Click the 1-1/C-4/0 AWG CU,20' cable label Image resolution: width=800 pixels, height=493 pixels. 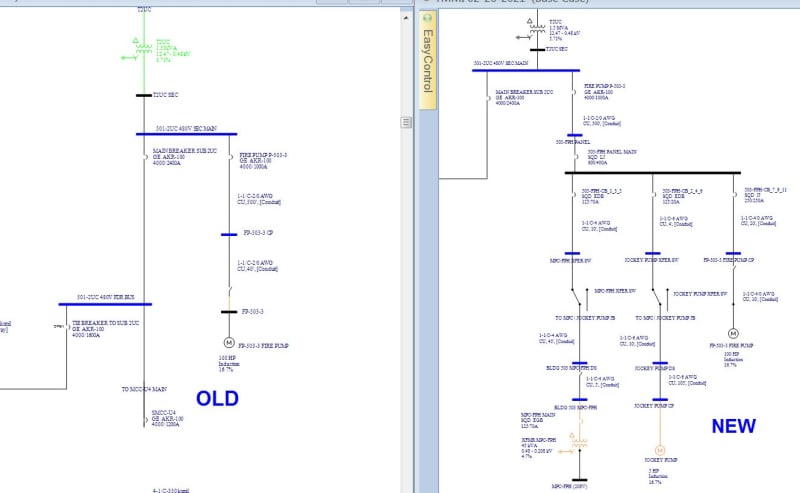pyautogui.click(x=759, y=220)
